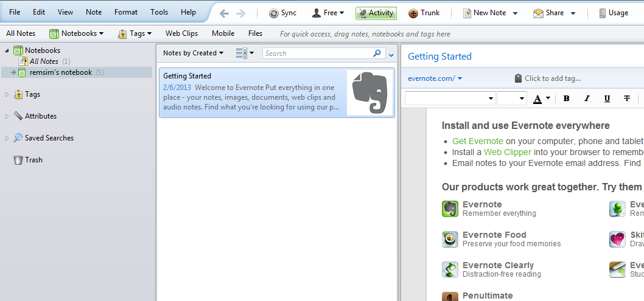
Task: Open Notes by Created sort dropdown
Action: point(193,53)
